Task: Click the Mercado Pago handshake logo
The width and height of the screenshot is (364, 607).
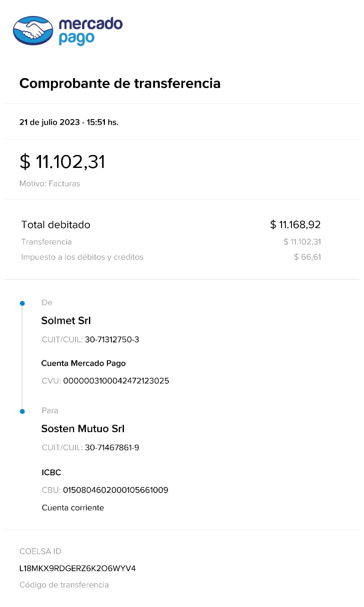Action: coord(33,31)
